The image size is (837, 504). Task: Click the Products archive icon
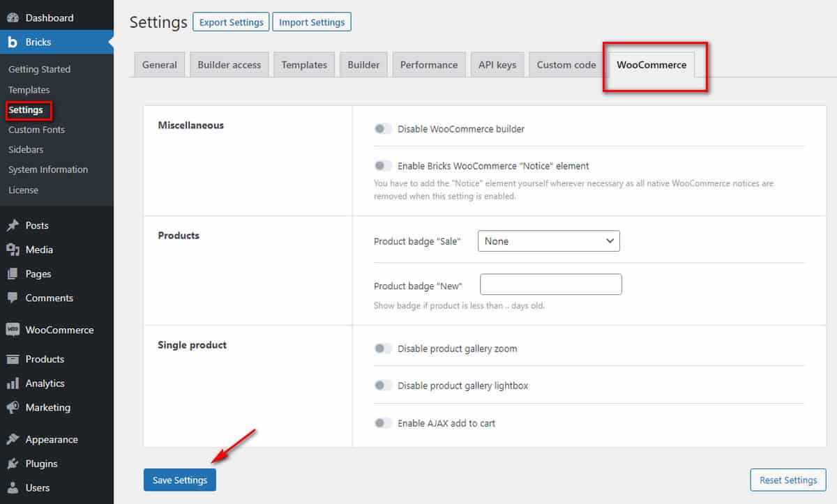13,359
